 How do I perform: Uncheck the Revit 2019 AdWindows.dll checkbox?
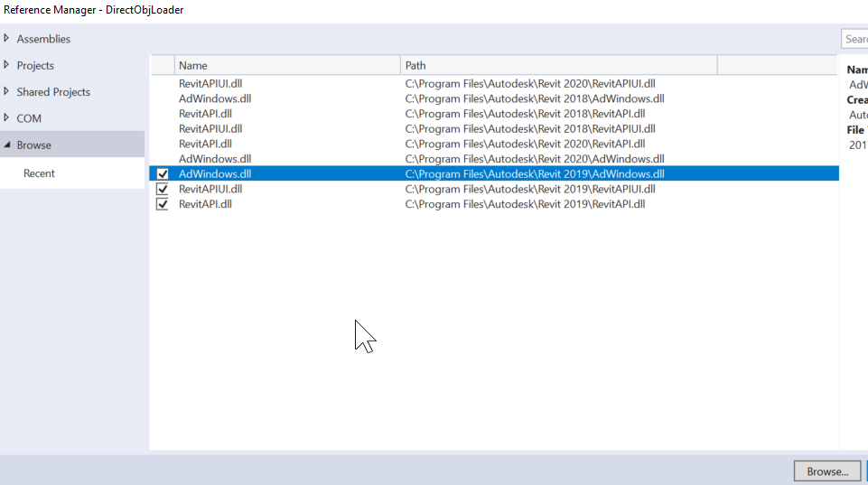click(x=163, y=173)
